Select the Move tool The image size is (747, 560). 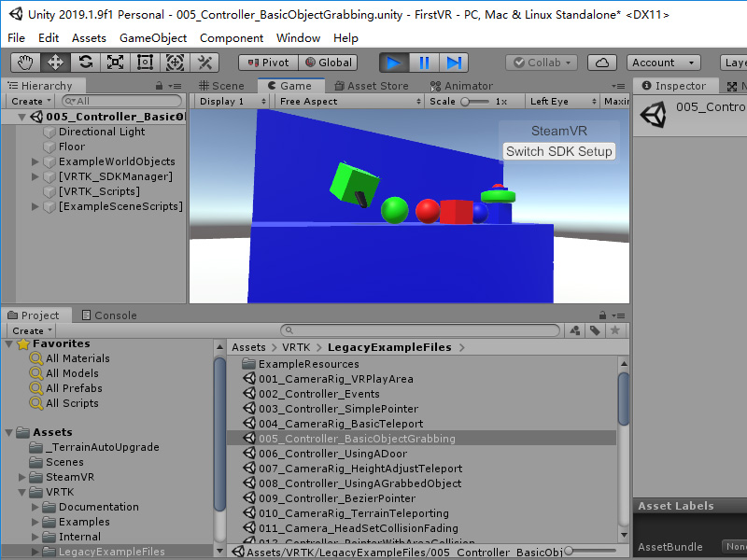point(56,63)
